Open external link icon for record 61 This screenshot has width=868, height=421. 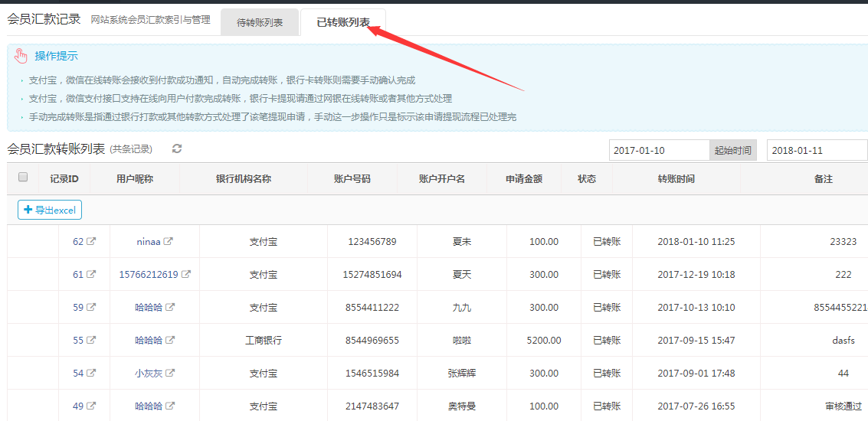91,275
